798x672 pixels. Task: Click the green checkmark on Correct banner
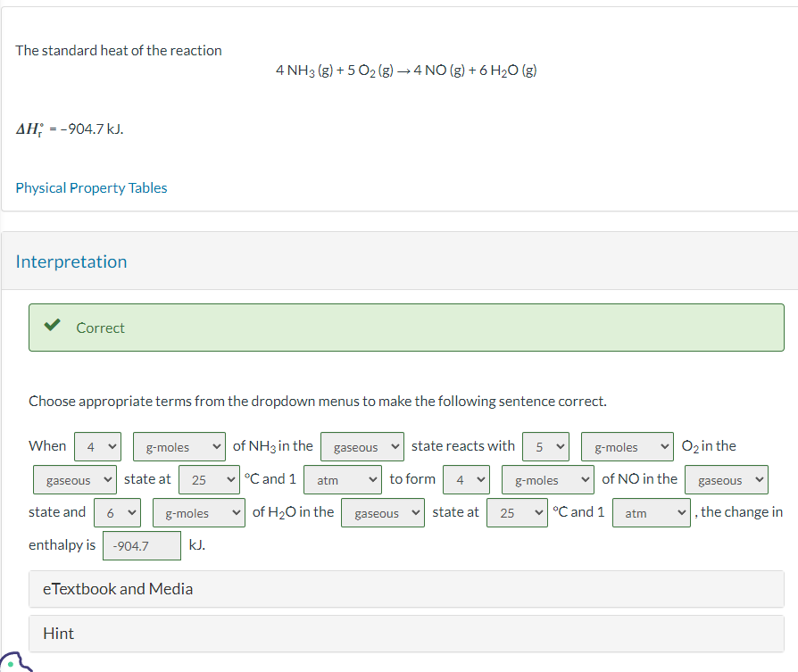[x=51, y=327]
